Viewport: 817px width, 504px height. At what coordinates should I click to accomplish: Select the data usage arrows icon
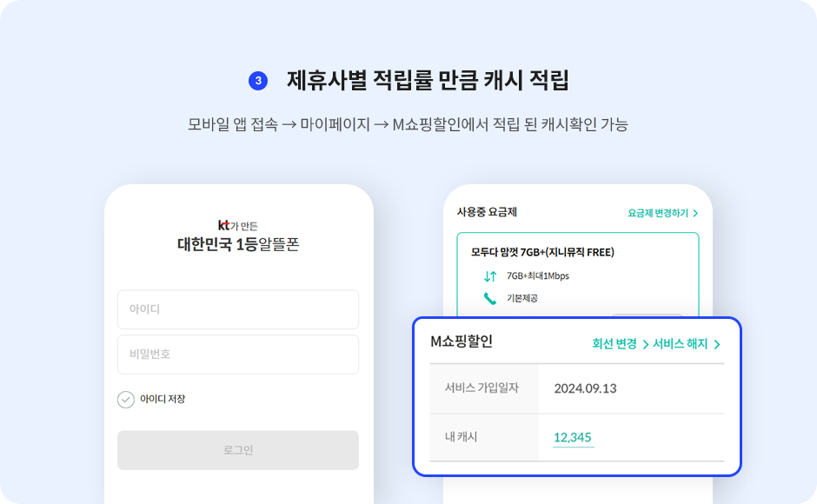[489, 276]
